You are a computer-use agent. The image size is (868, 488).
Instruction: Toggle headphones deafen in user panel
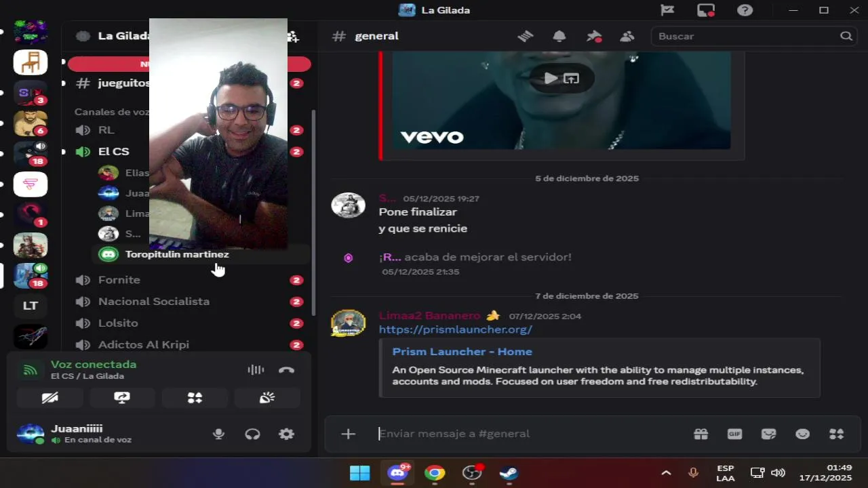pos(252,434)
